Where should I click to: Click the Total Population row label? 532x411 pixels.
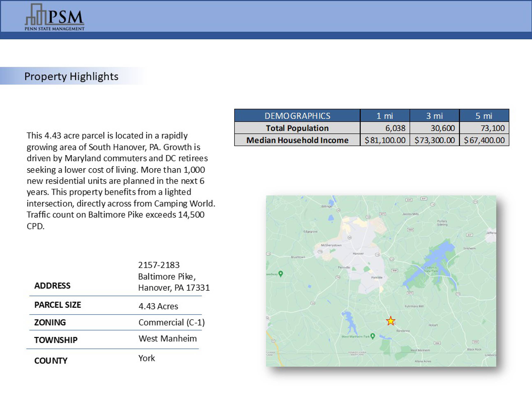297,128
